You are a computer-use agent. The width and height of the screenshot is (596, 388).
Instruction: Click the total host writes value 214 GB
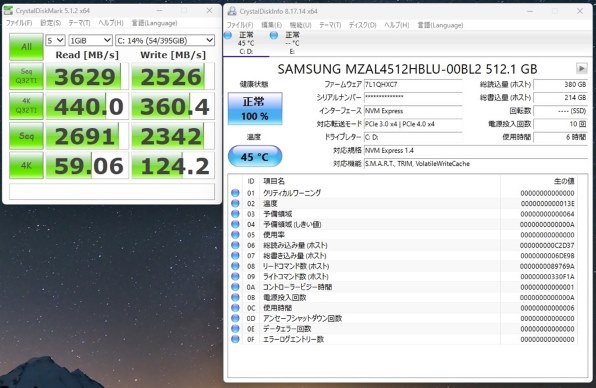coord(561,98)
